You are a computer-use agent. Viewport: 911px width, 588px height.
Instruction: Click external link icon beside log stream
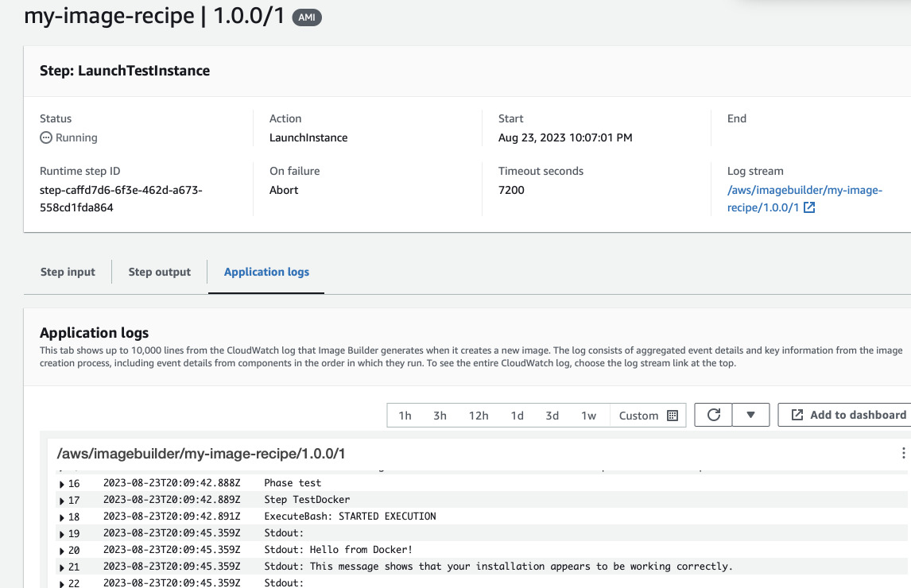coord(808,207)
